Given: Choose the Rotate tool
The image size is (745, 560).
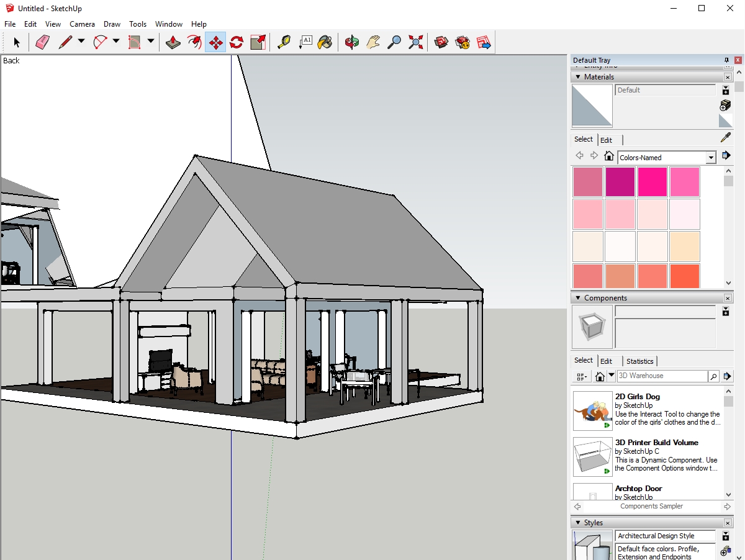Looking at the screenshot, I should (237, 42).
